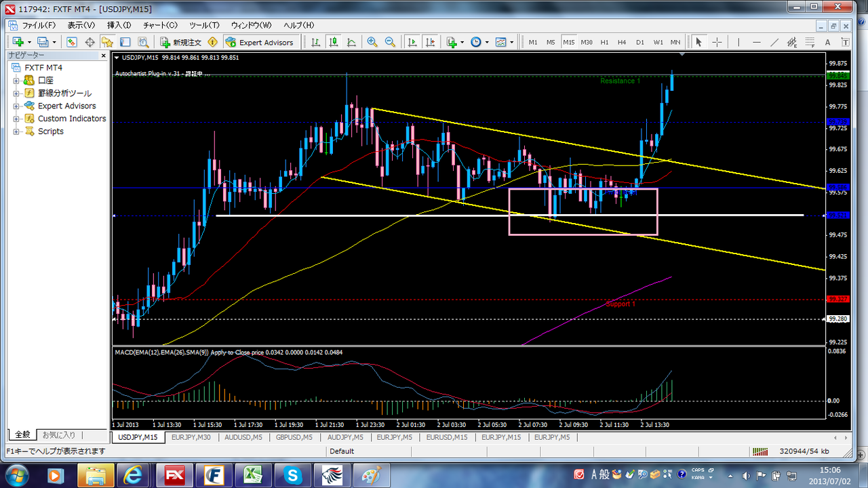Screen dimensions: 868x488
Task: Switch to the EURUSD,M15 chart tab
Action: (x=447, y=437)
